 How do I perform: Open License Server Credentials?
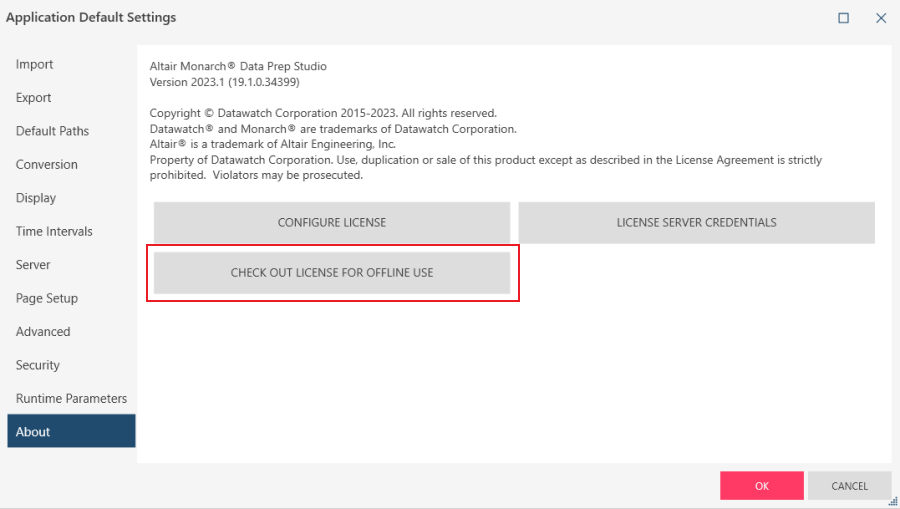tap(696, 223)
